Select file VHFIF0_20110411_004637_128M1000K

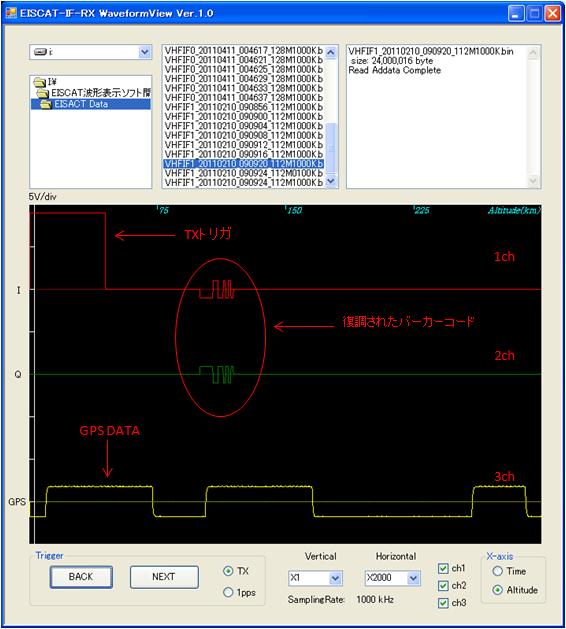tap(243, 97)
